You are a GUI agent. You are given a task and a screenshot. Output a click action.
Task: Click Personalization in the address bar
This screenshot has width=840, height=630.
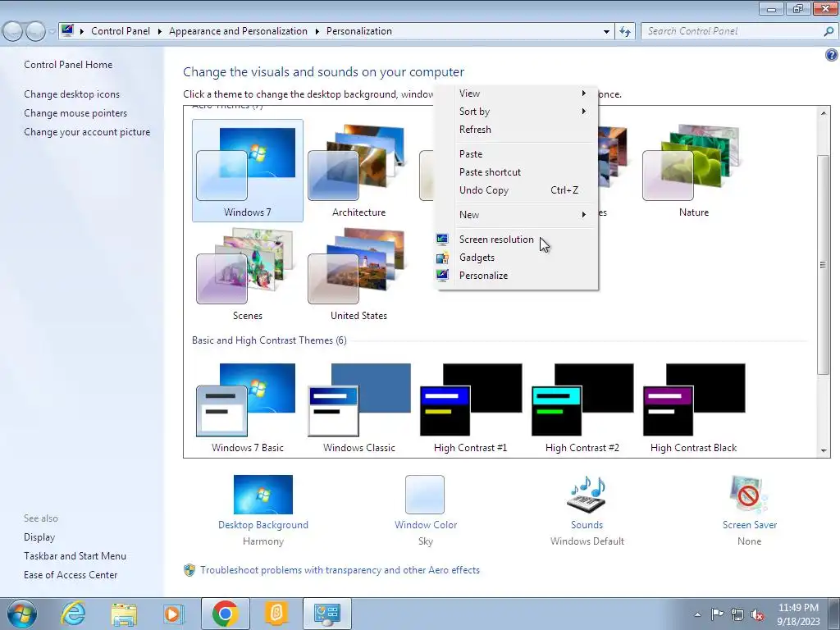[359, 31]
